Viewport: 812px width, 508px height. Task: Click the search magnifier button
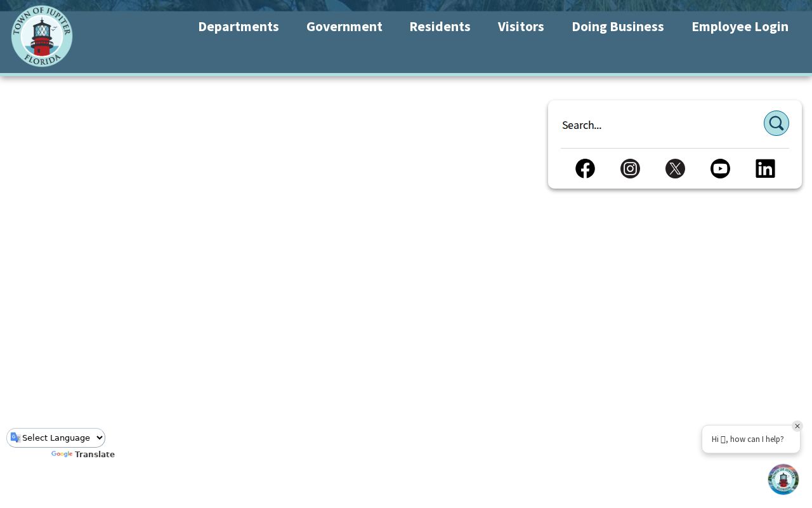pos(776,123)
